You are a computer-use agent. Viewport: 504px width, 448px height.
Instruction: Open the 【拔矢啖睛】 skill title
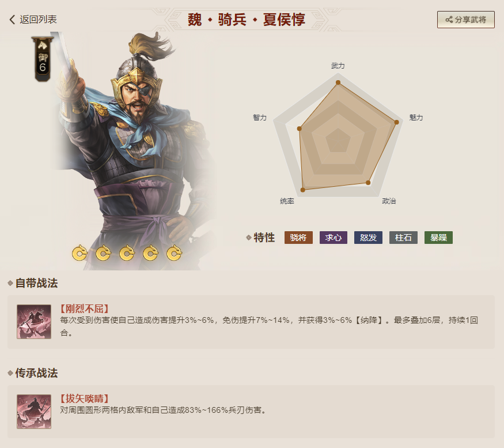[x=85, y=399]
